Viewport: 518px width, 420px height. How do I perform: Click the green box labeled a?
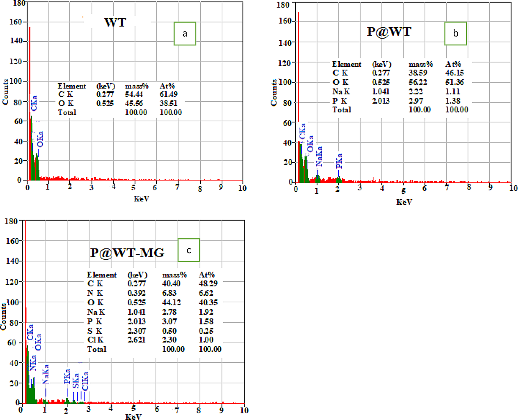[x=185, y=34]
